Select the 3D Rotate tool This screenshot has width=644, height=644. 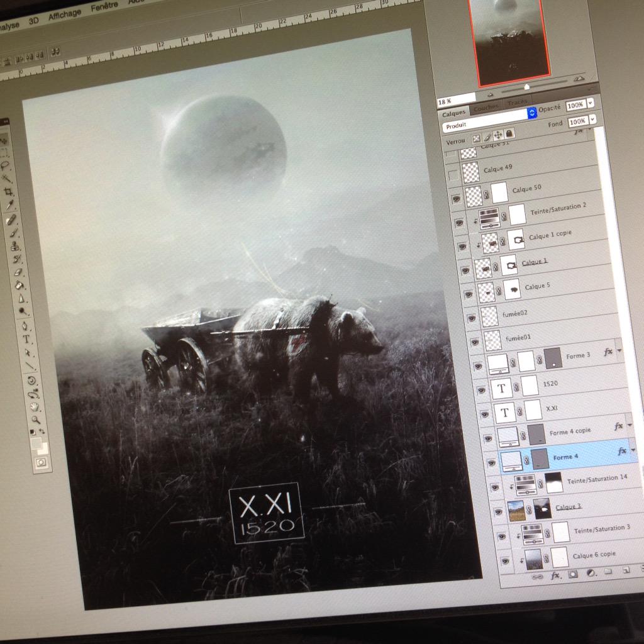[x=31, y=380]
